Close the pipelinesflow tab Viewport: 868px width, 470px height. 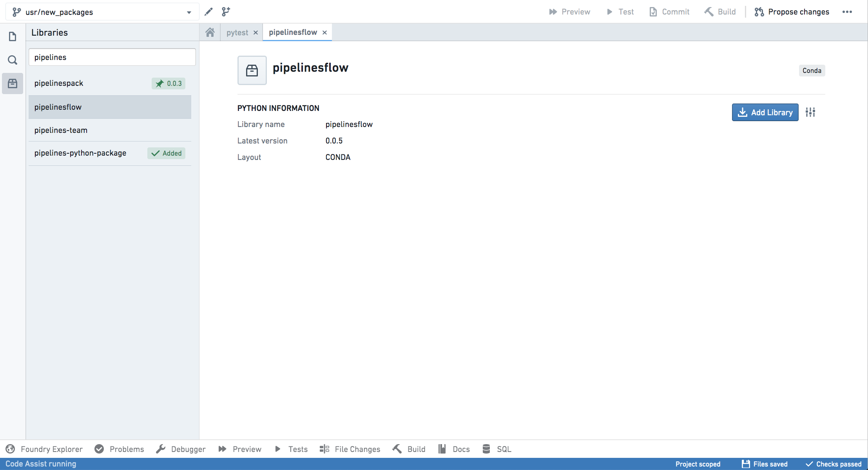point(324,33)
